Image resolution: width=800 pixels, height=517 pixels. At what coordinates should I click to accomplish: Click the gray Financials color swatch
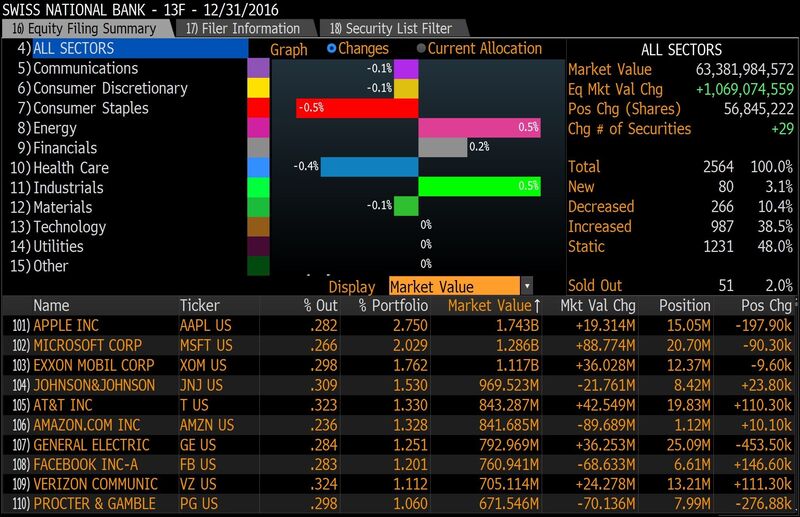(258, 147)
